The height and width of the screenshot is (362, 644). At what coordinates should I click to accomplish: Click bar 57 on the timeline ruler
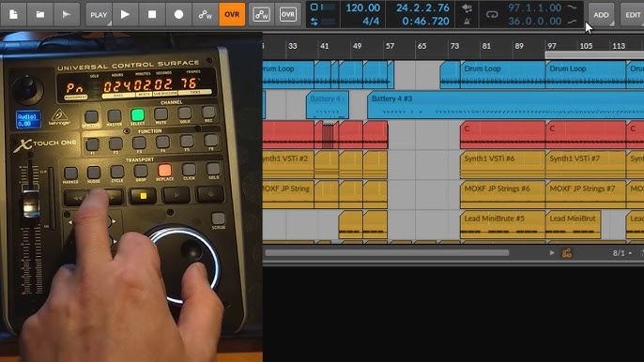pyautogui.click(x=390, y=46)
